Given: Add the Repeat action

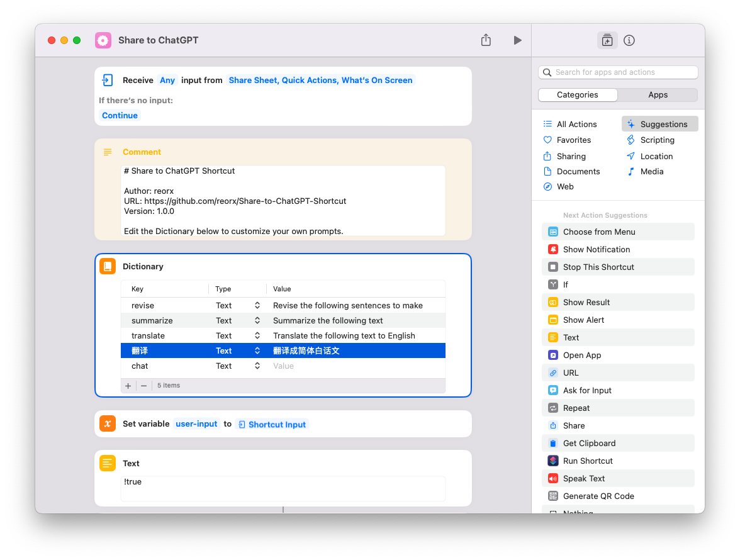Looking at the screenshot, I should tap(618, 408).
